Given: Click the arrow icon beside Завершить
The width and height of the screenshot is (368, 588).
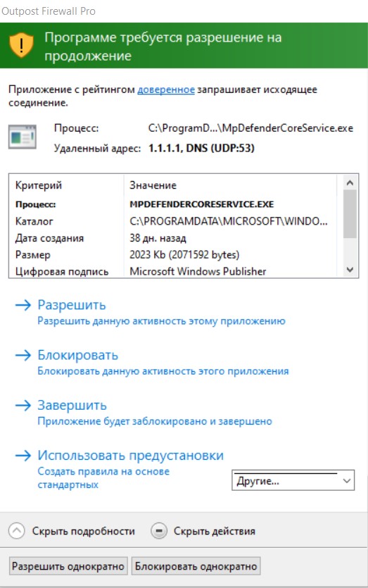Looking at the screenshot, I should pyautogui.click(x=23, y=405).
